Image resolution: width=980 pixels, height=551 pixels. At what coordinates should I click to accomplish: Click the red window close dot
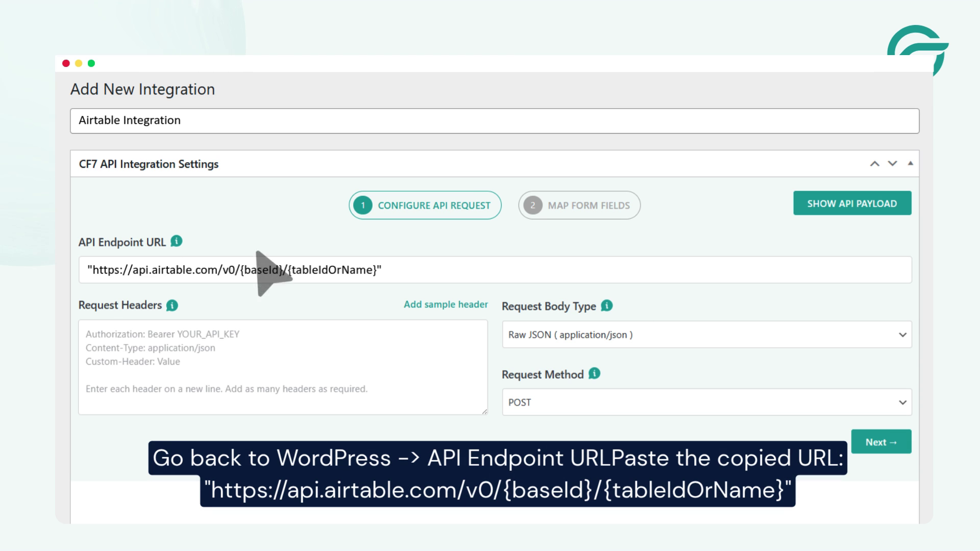(x=66, y=63)
